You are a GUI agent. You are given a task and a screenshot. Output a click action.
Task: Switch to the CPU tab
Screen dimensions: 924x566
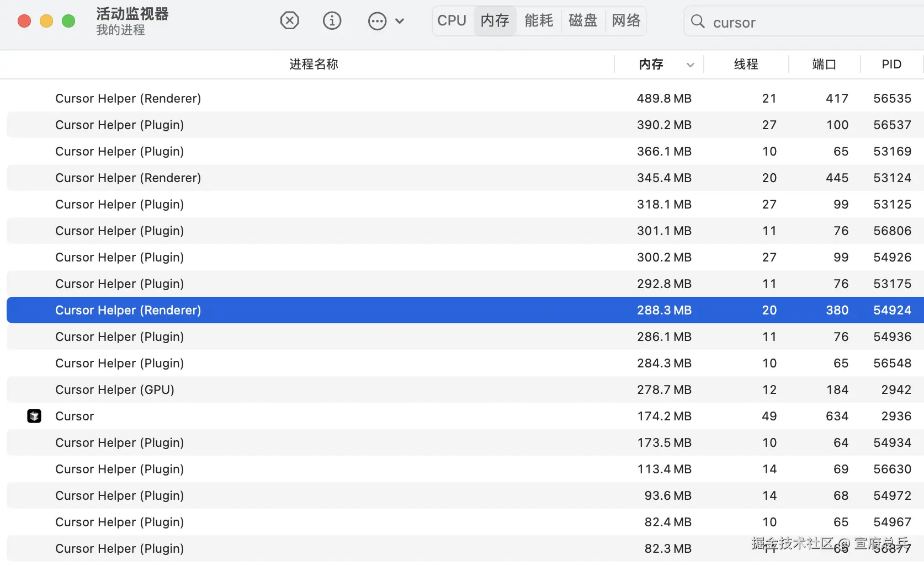point(452,20)
